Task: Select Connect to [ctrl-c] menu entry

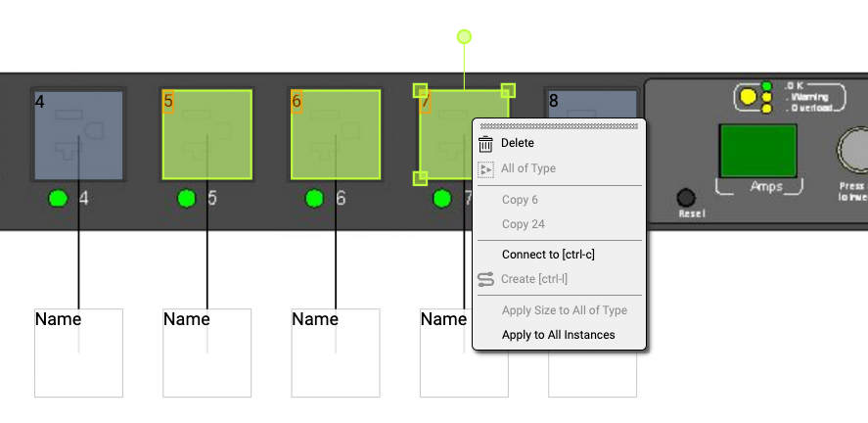Action: (x=548, y=255)
